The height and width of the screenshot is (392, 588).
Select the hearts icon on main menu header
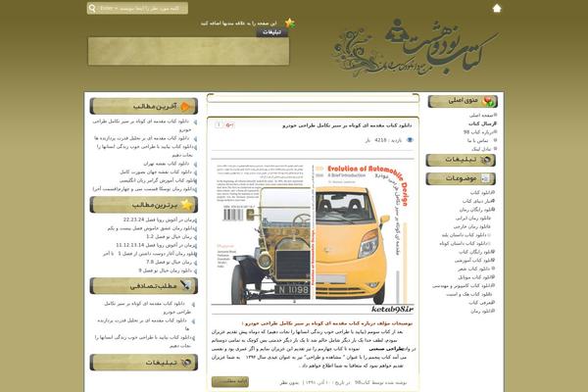pyautogui.click(x=488, y=101)
